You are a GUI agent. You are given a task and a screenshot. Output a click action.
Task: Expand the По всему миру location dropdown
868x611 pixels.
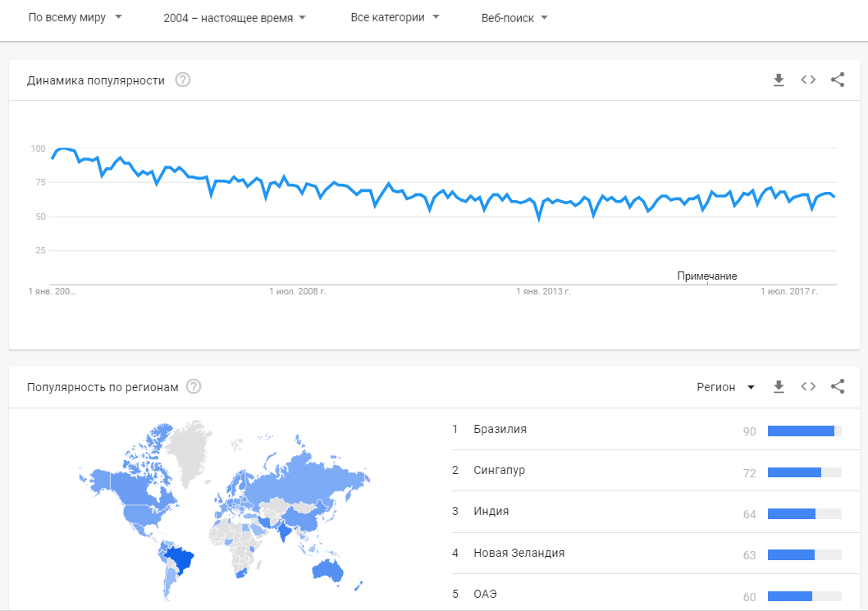pos(75,17)
